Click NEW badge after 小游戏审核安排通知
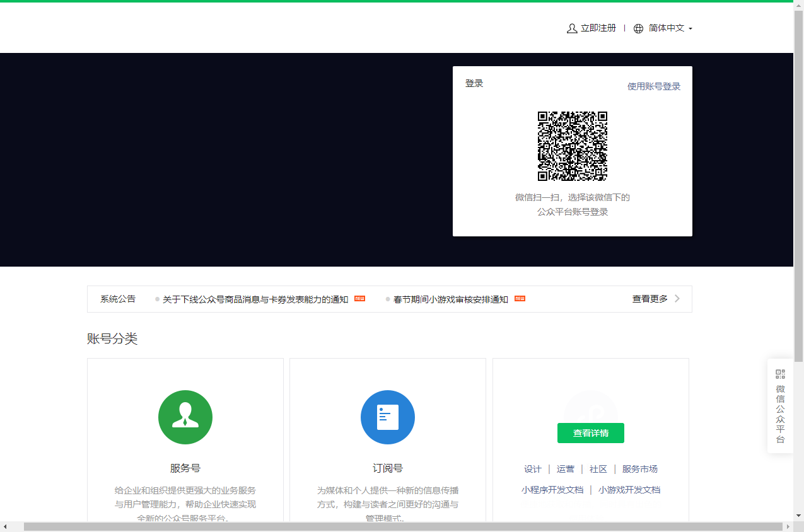804x532 pixels. pyautogui.click(x=520, y=298)
